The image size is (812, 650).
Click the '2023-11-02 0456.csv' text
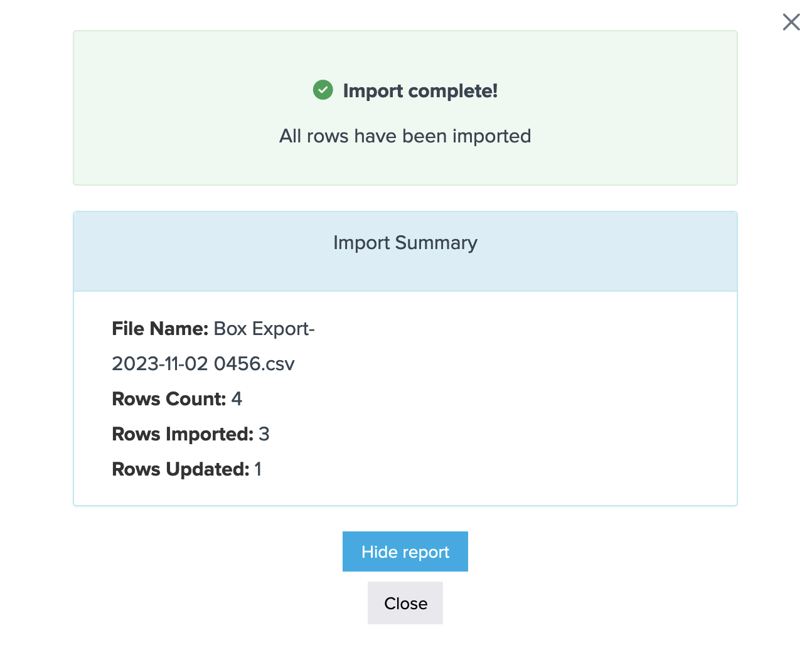point(203,364)
